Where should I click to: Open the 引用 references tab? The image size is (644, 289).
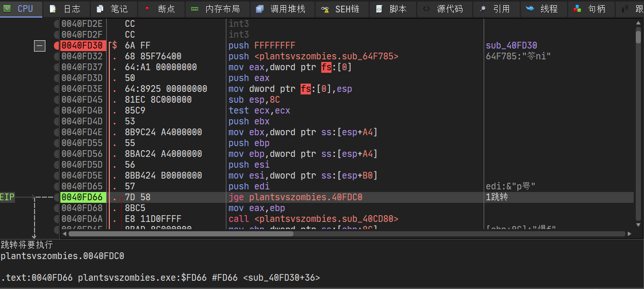coord(496,9)
